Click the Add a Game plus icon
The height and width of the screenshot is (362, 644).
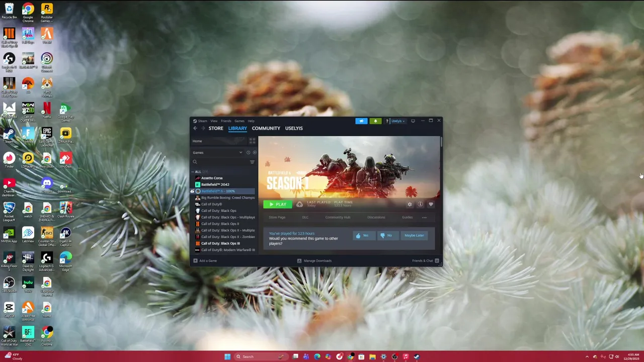(x=195, y=260)
